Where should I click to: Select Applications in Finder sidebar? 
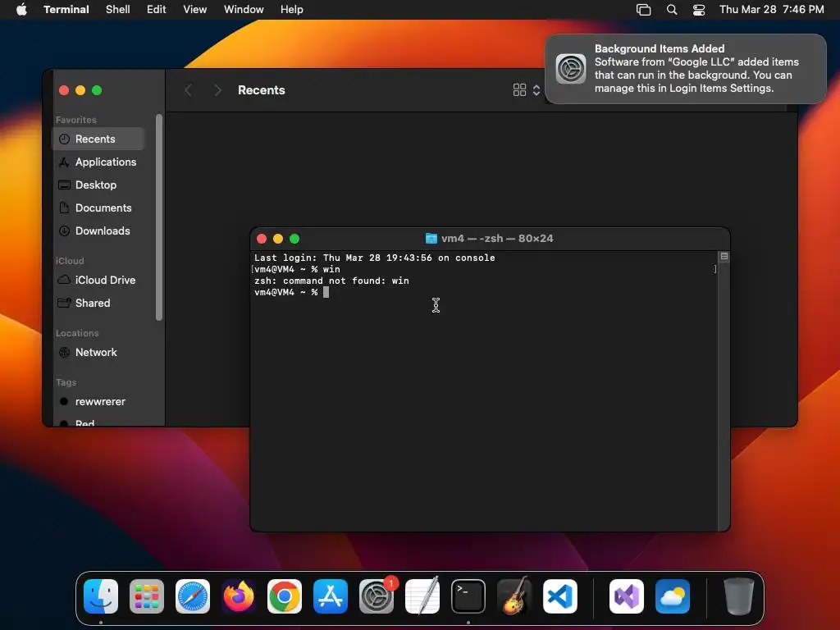tap(98, 162)
